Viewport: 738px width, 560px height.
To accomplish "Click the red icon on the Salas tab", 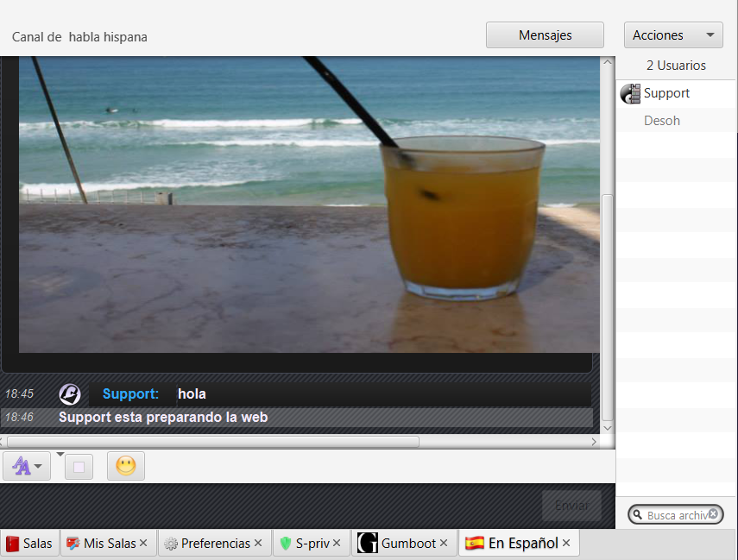I will point(11,543).
